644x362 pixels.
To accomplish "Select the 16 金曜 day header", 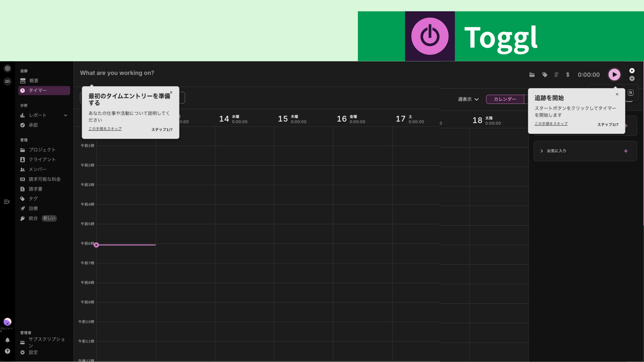I will pos(351,119).
